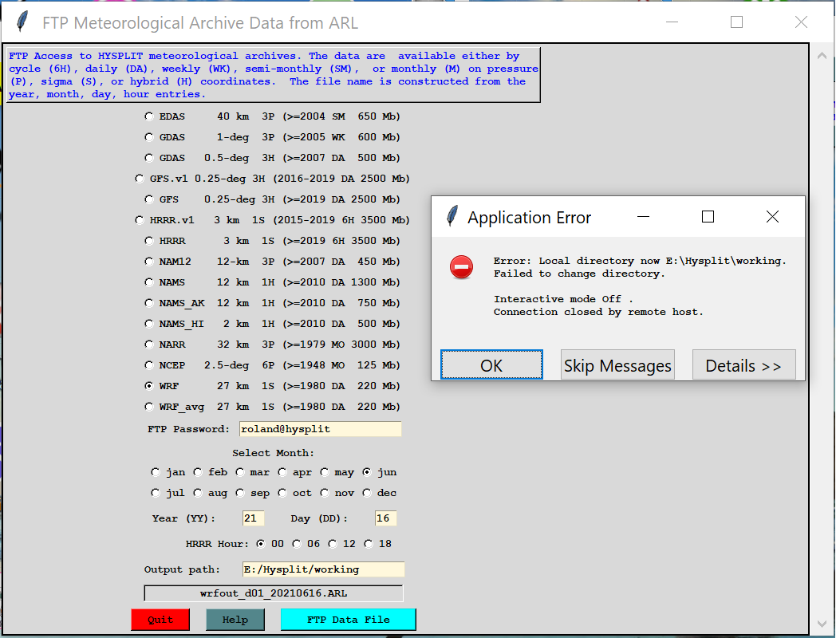Click the FTP Password input field

(321, 429)
